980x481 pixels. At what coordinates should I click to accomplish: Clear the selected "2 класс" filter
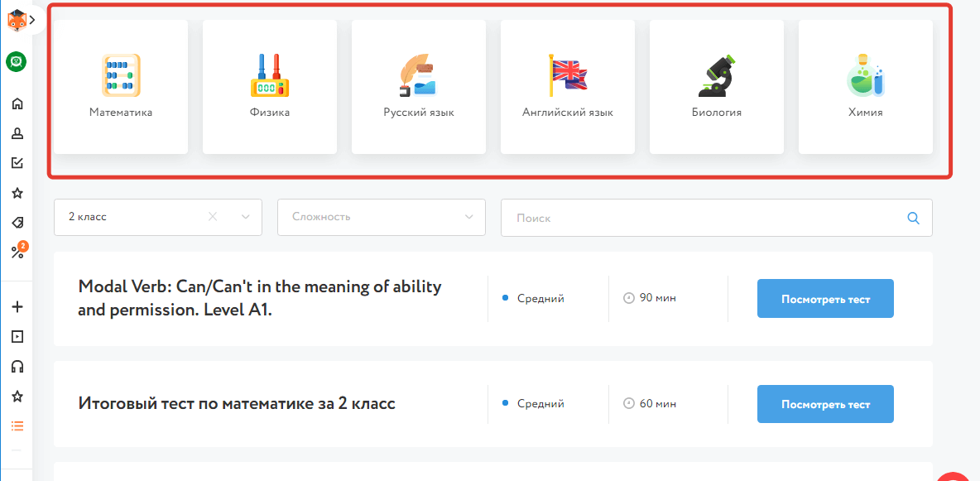213,217
